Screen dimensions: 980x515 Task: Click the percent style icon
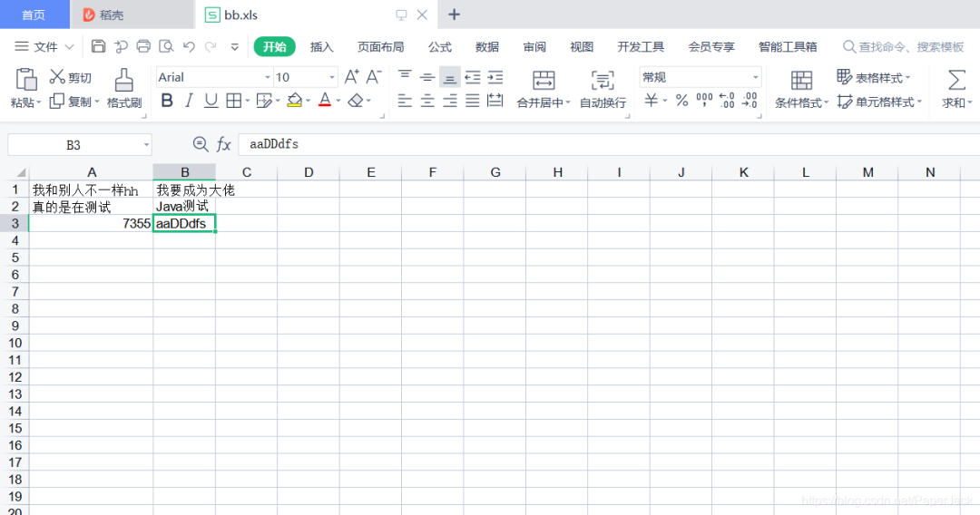click(x=681, y=101)
